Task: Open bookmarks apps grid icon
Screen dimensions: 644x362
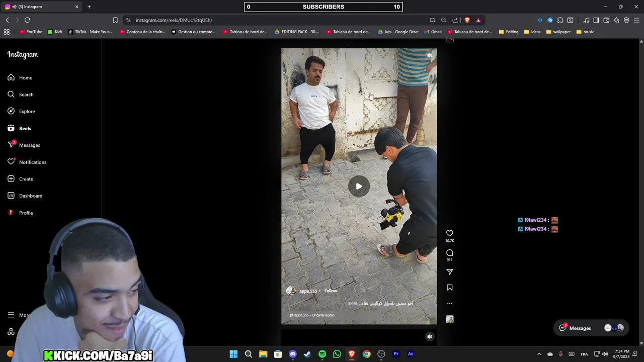Action: pyautogui.click(x=7, y=32)
